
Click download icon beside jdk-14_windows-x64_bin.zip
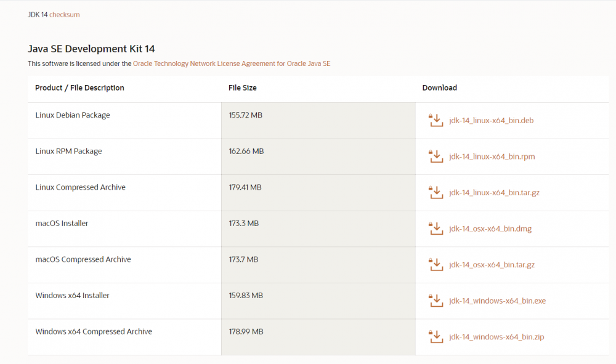(436, 337)
